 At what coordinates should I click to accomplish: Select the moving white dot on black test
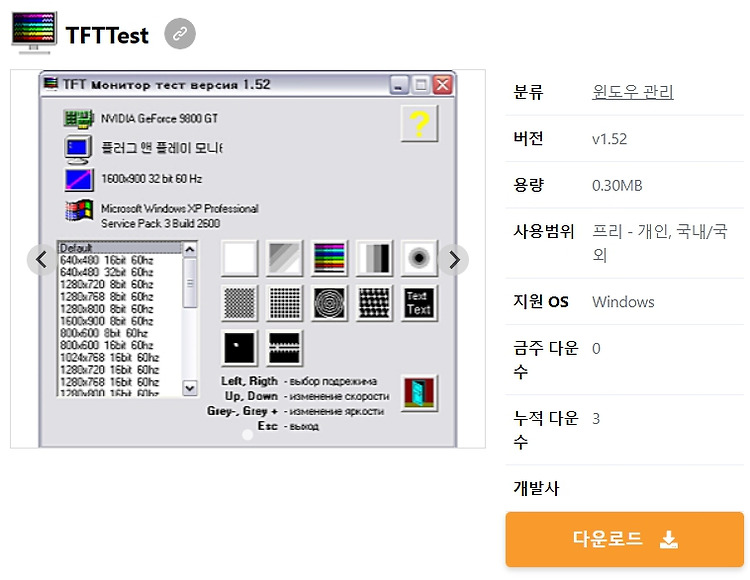coord(239,348)
